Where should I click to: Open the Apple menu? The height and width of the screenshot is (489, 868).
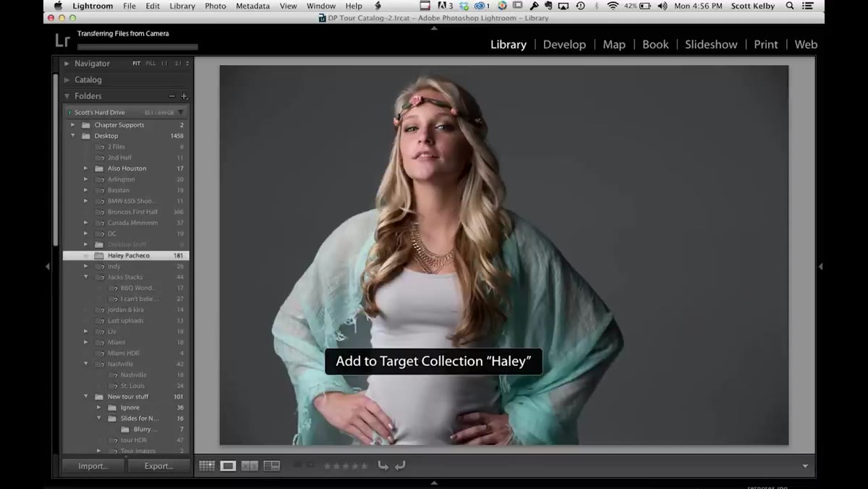coord(58,6)
